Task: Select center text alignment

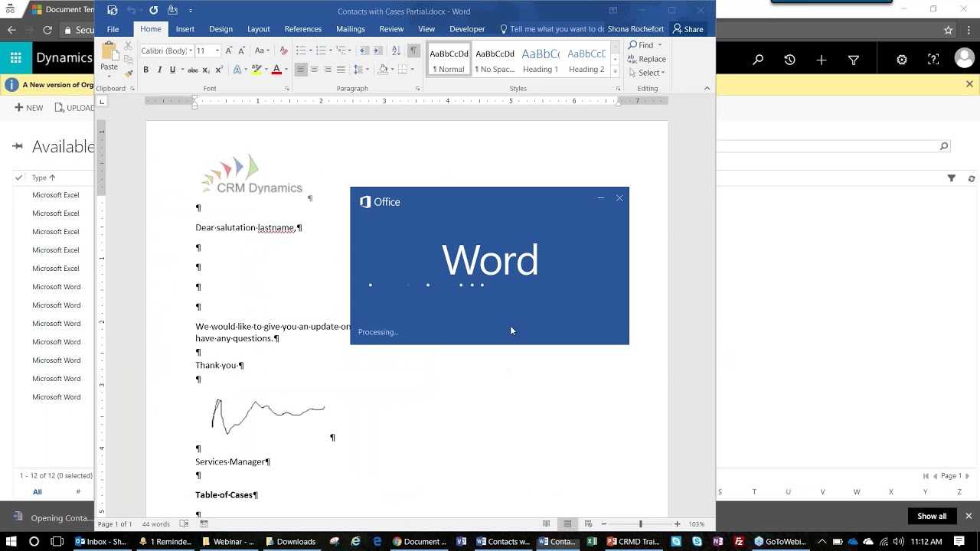Action: point(314,70)
